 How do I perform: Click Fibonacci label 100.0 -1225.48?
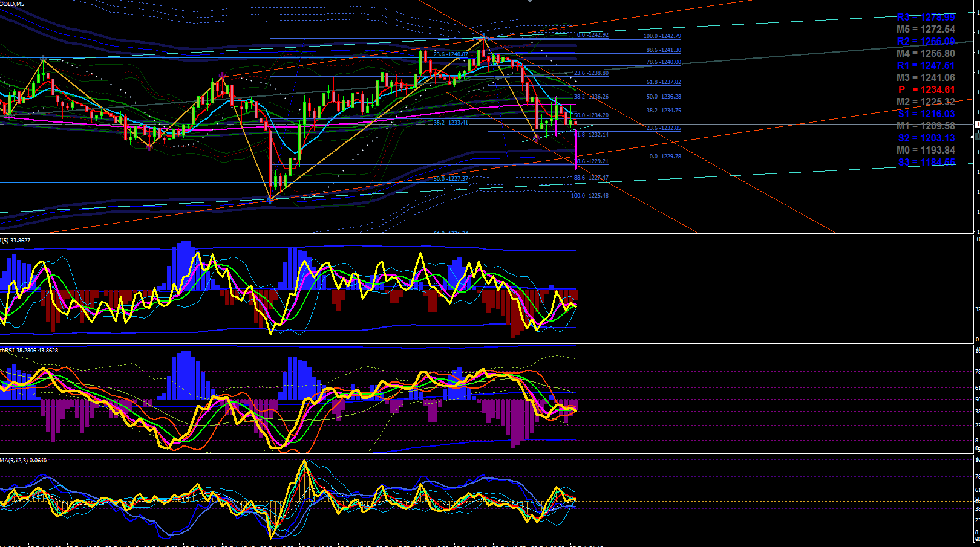click(590, 196)
